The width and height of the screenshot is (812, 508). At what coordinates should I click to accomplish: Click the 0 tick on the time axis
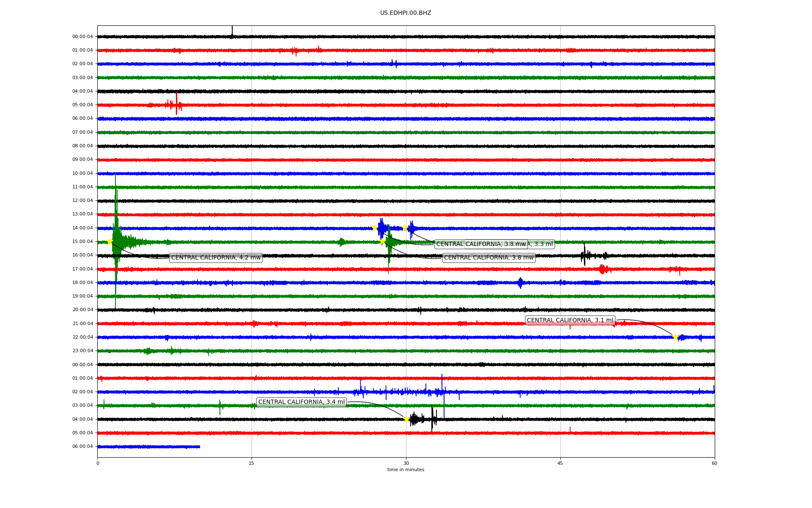point(98,463)
